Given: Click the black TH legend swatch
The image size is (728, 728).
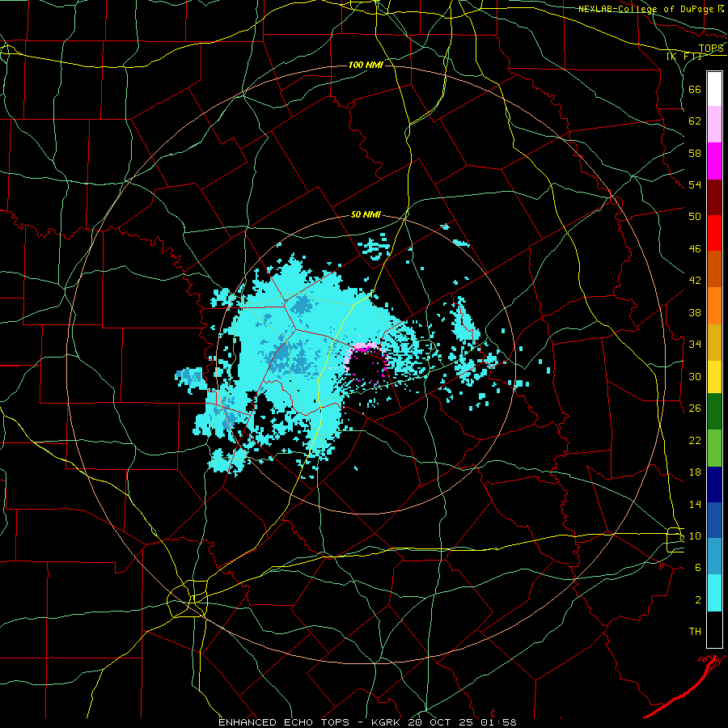Looking at the screenshot, I should [714, 629].
